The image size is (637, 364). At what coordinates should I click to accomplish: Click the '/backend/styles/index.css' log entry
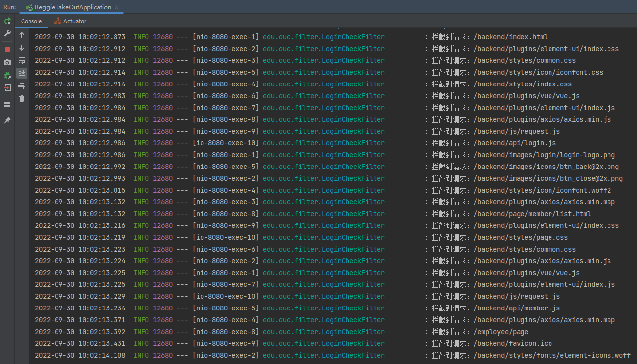pyautogui.click(x=522, y=84)
